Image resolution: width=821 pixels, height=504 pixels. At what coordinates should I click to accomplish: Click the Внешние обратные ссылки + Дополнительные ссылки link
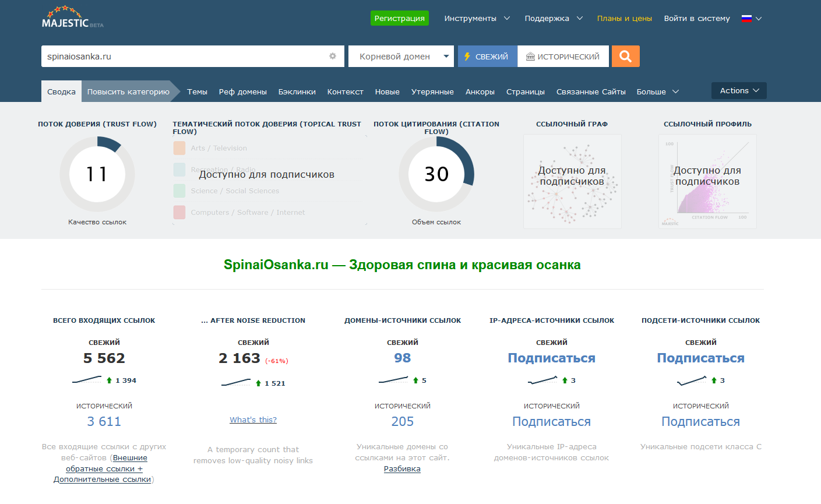[x=103, y=468]
